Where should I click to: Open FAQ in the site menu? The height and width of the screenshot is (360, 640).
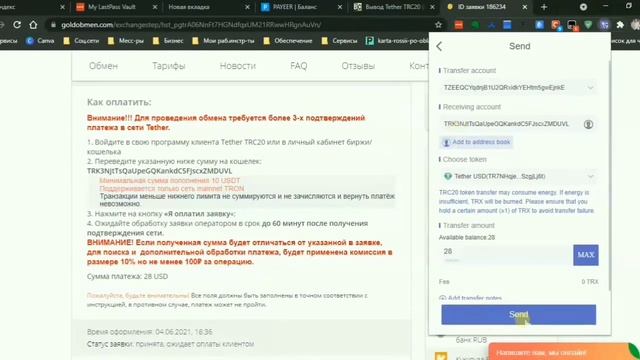[298, 66]
